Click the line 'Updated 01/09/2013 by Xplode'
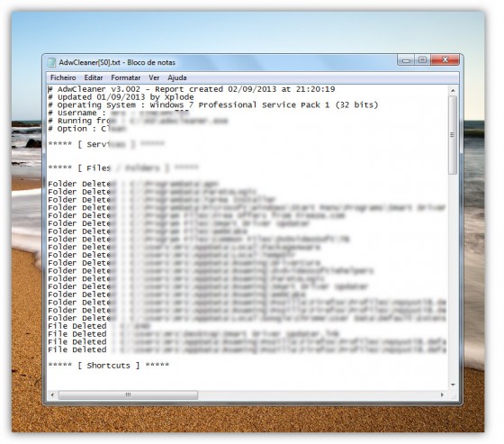Image resolution: width=504 pixels, height=444 pixels. point(121,97)
